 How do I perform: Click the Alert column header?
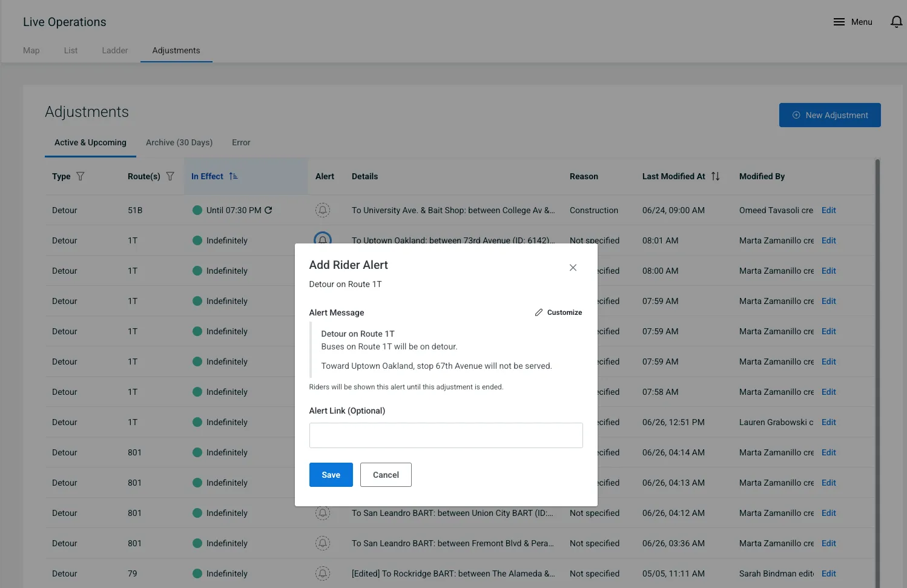click(x=325, y=176)
